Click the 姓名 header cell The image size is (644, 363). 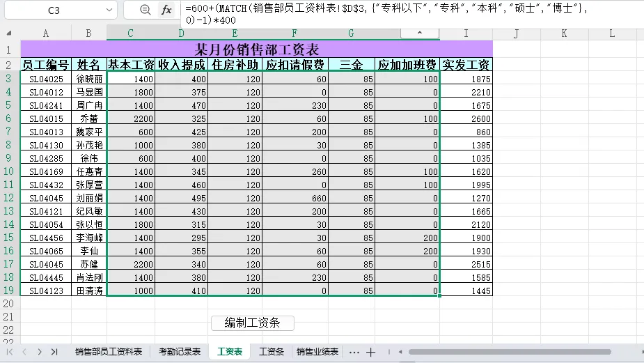(x=88, y=65)
